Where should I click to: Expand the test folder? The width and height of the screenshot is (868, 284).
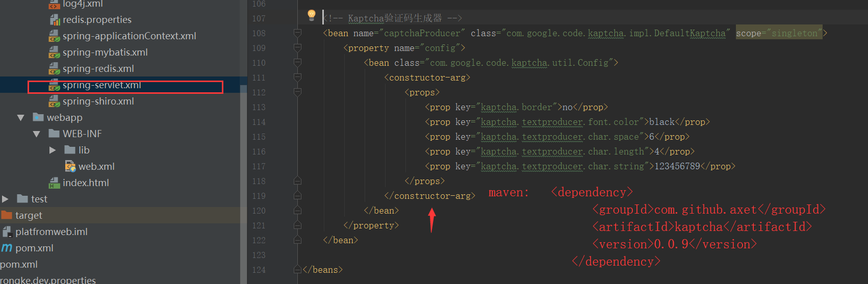click(x=5, y=199)
